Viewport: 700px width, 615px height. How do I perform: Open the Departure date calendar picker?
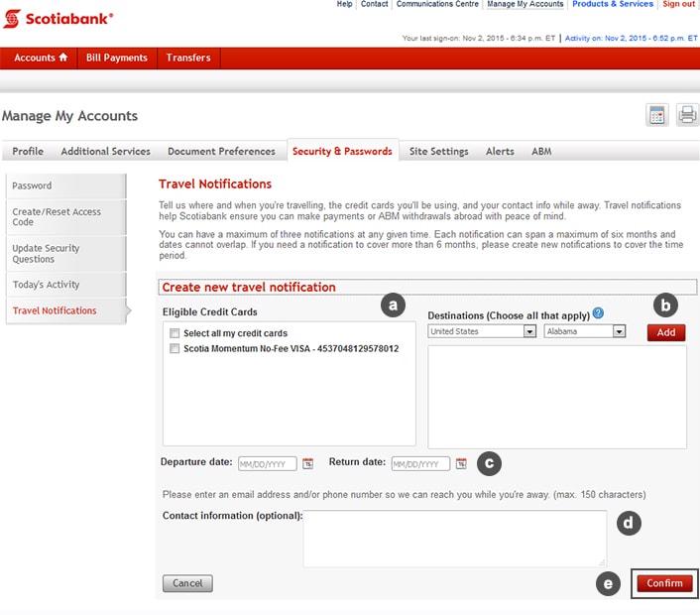(x=308, y=463)
